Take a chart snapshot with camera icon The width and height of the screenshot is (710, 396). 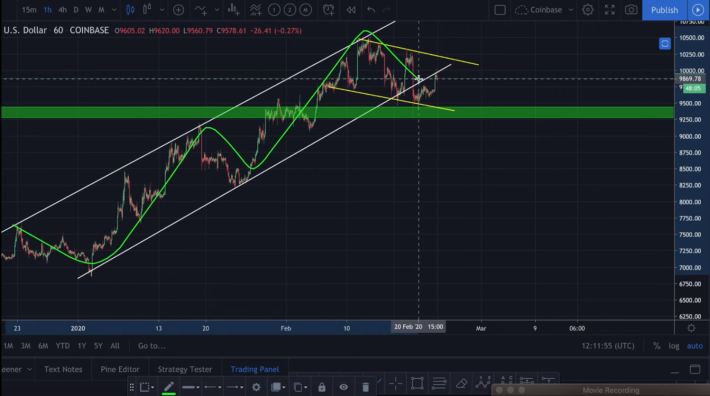click(x=631, y=10)
